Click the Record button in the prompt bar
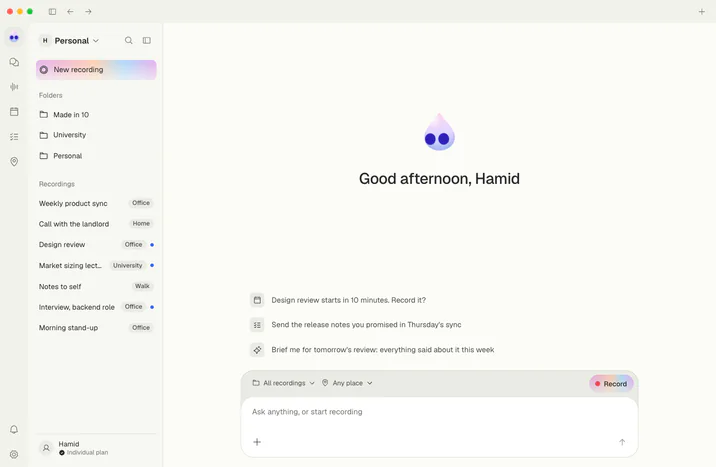716x467 pixels. click(611, 384)
